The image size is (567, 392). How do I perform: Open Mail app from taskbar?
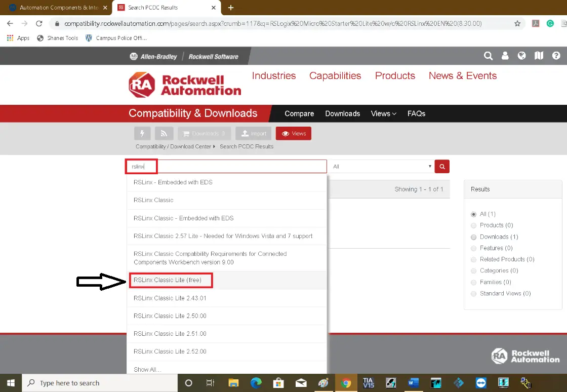pos(301,383)
